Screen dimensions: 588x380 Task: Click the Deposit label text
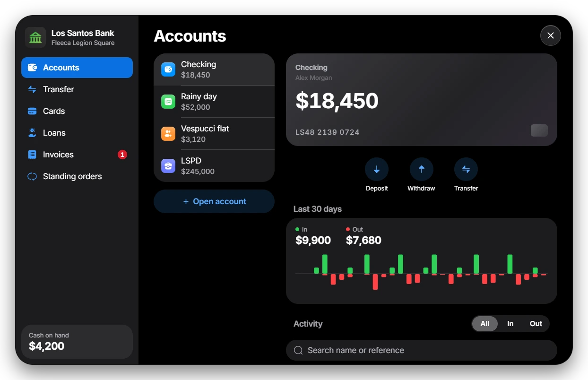(377, 188)
